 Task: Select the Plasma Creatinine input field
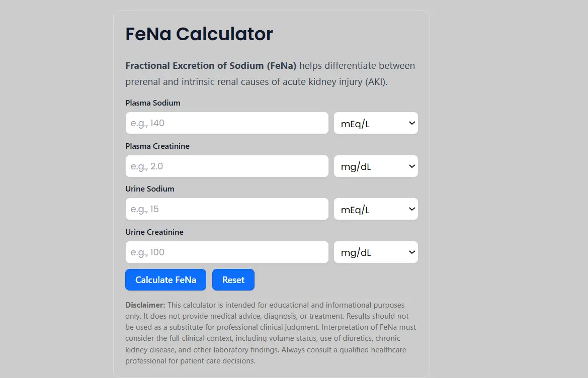coord(226,166)
